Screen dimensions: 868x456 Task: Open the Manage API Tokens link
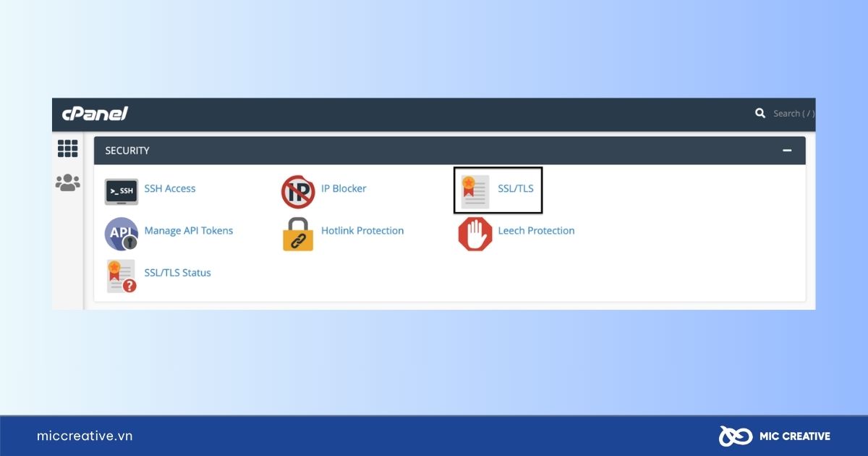189,231
